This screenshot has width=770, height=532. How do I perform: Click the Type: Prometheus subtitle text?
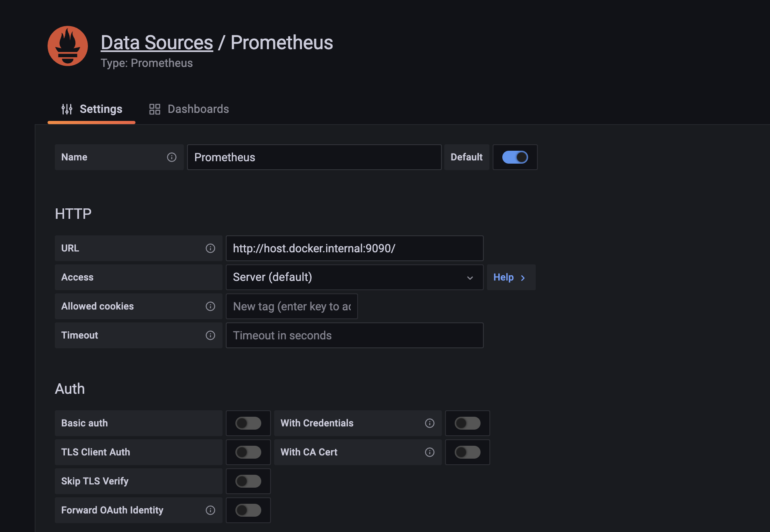point(147,63)
